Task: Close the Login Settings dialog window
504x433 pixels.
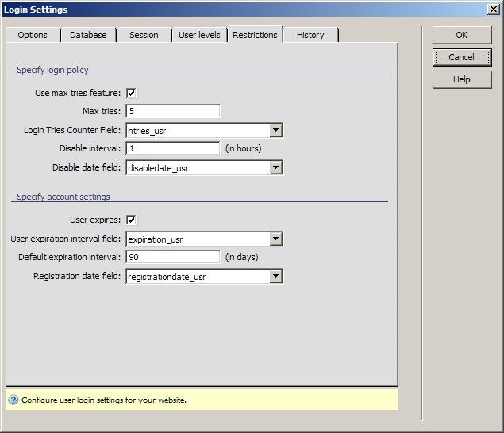Action: pos(493,9)
